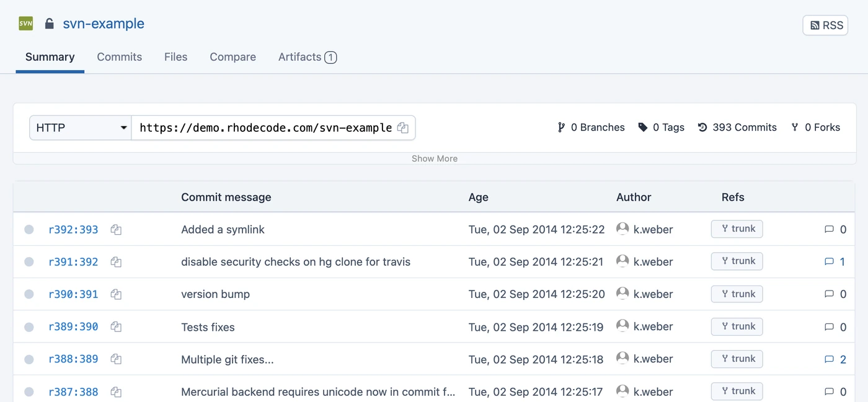Click the status circle for r390:391

tap(29, 294)
